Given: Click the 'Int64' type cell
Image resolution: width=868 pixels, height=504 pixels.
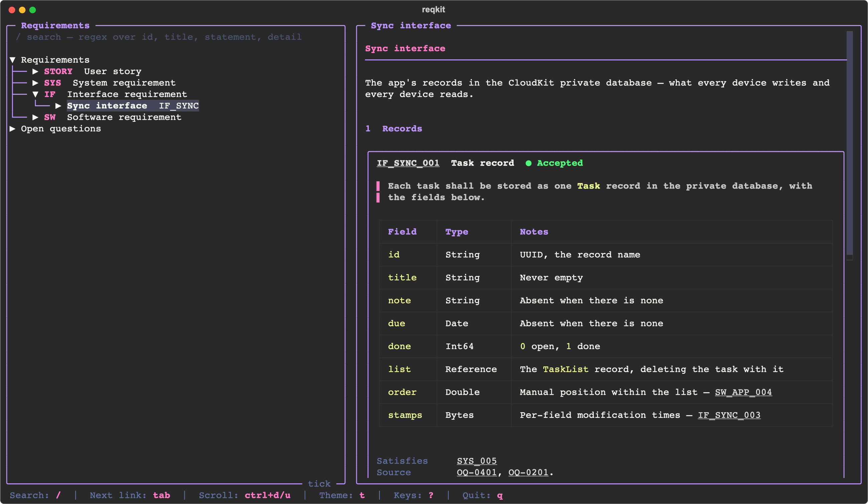Looking at the screenshot, I should pos(474,346).
